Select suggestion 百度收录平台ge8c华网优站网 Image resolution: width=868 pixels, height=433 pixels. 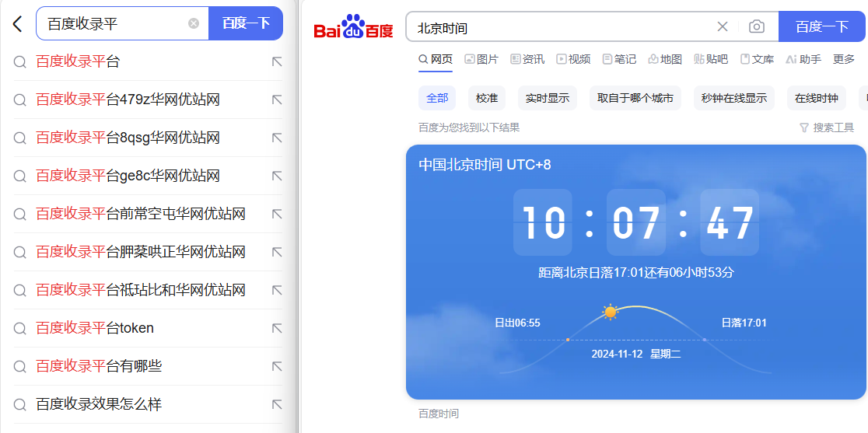pos(128,176)
